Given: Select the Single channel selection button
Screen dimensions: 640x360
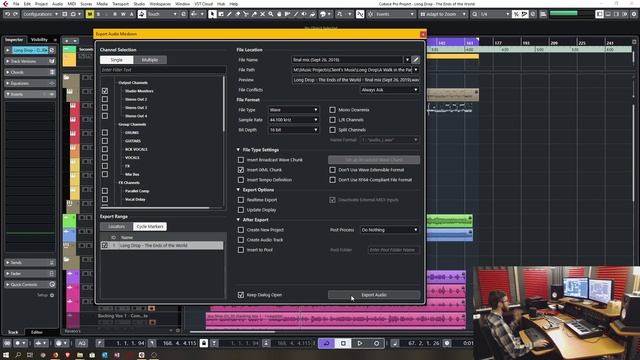Looking at the screenshot, I should point(116,60).
